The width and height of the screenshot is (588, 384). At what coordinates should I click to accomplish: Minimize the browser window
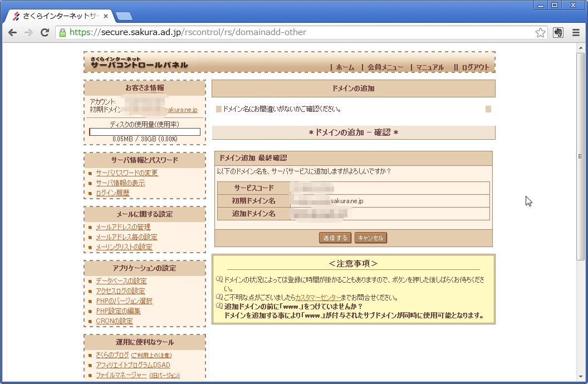click(540, 5)
